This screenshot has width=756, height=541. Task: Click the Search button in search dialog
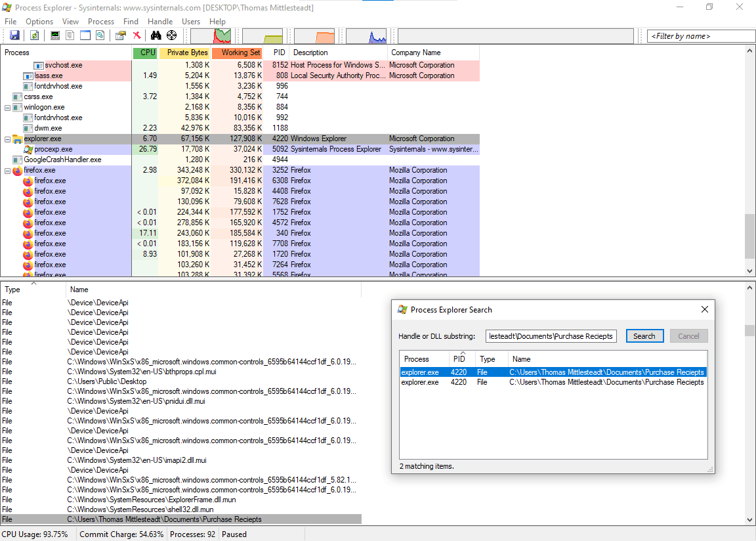click(644, 336)
